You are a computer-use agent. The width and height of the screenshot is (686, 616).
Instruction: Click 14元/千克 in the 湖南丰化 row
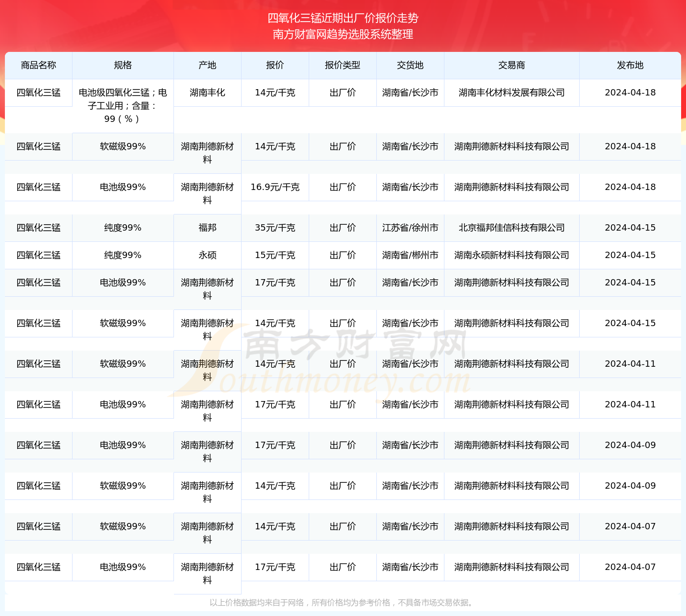275,93
